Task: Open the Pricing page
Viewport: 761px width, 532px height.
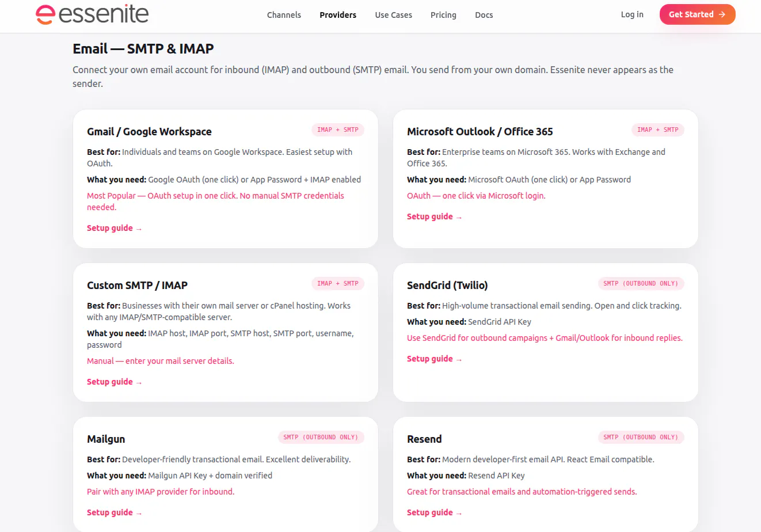Action: tap(443, 15)
